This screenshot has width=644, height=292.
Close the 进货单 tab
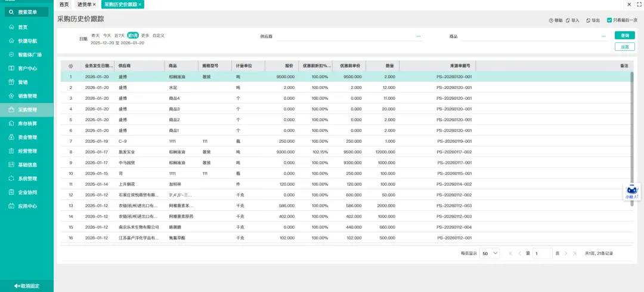click(94, 5)
